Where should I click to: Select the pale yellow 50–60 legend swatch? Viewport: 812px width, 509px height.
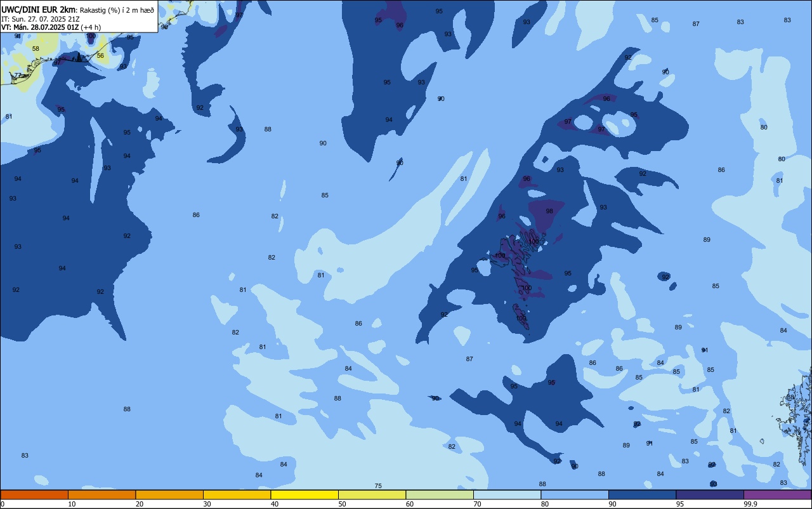click(x=372, y=494)
